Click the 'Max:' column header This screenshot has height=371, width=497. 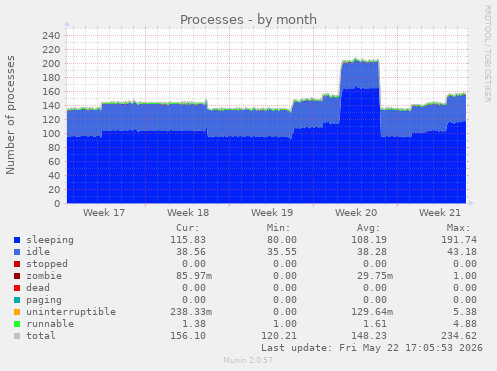458,228
